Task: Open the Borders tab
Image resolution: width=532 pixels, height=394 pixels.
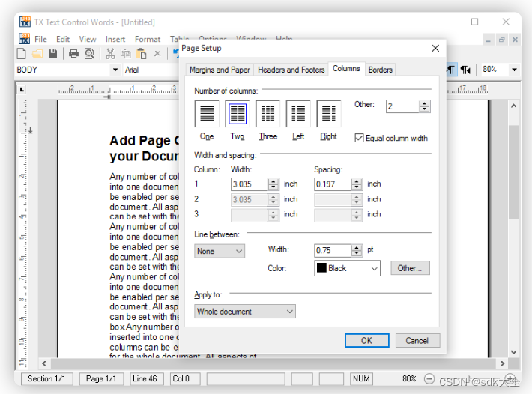Action: coord(381,70)
